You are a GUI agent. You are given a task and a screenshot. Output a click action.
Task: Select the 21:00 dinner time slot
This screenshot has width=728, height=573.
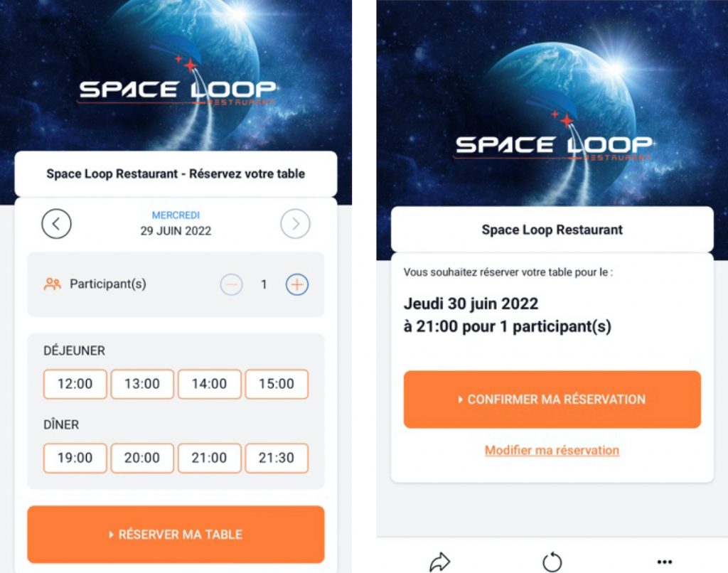(x=209, y=458)
